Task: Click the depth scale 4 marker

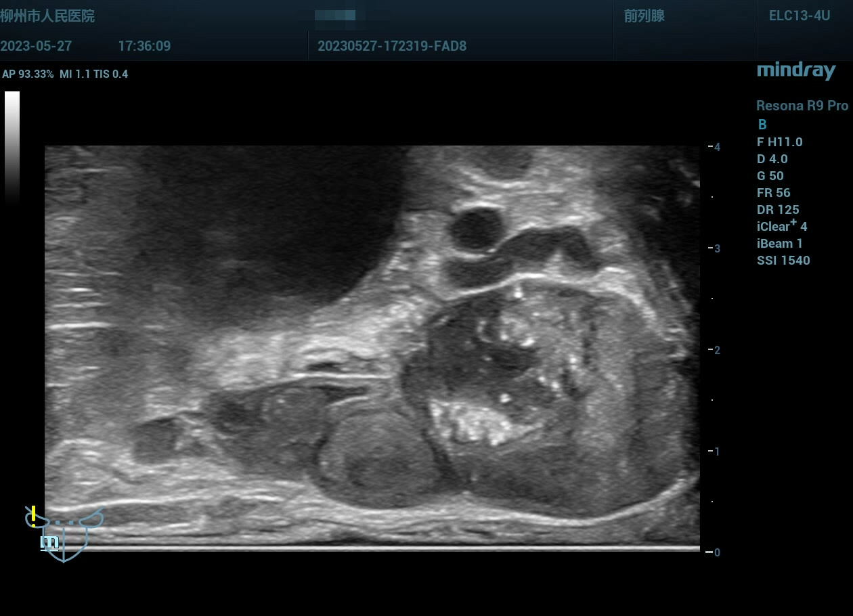Action: pyautogui.click(x=716, y=147)
